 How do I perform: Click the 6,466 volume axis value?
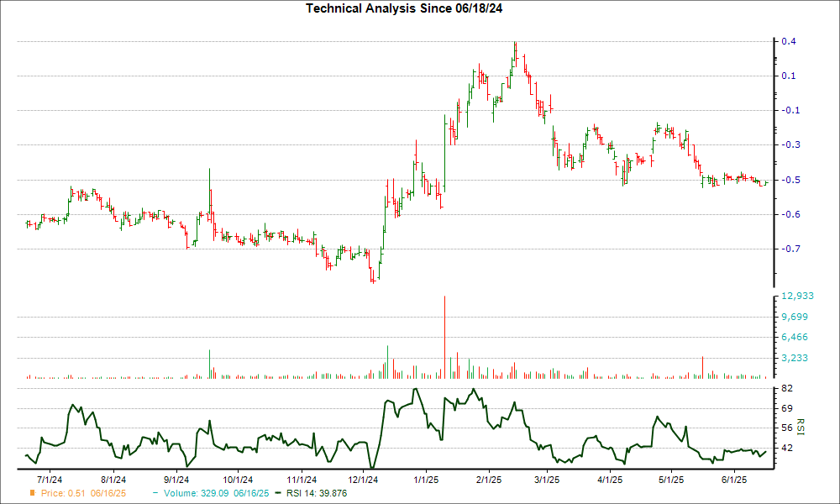coord(795,338)
